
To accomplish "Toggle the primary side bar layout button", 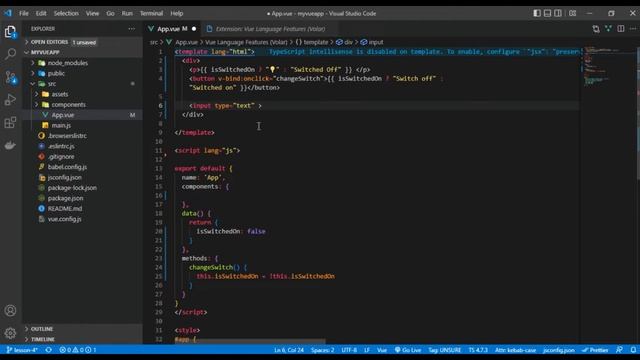I will click(x=537, y=13).
